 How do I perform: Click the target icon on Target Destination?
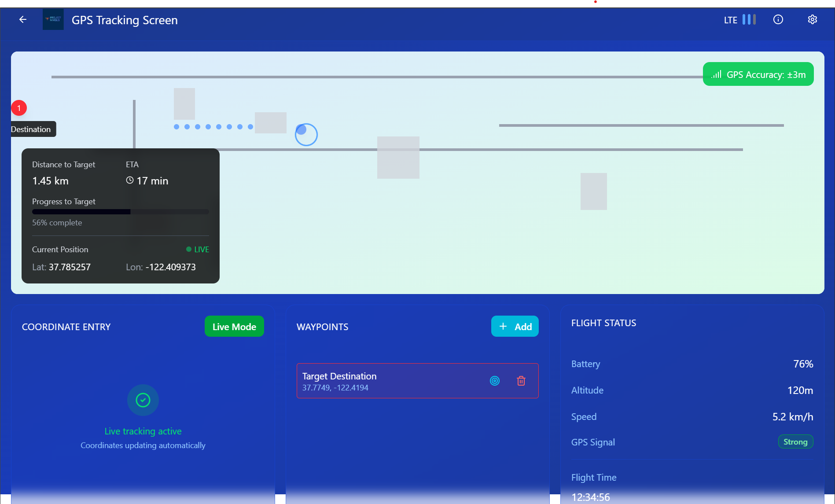[495, 381]
